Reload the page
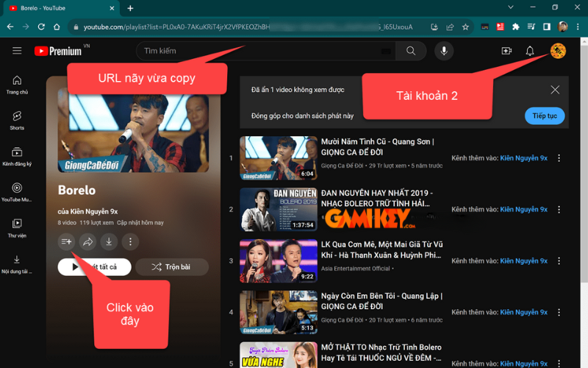Viewport: 588px width, 368px height. pyautogui.click(x=41, y=27)
